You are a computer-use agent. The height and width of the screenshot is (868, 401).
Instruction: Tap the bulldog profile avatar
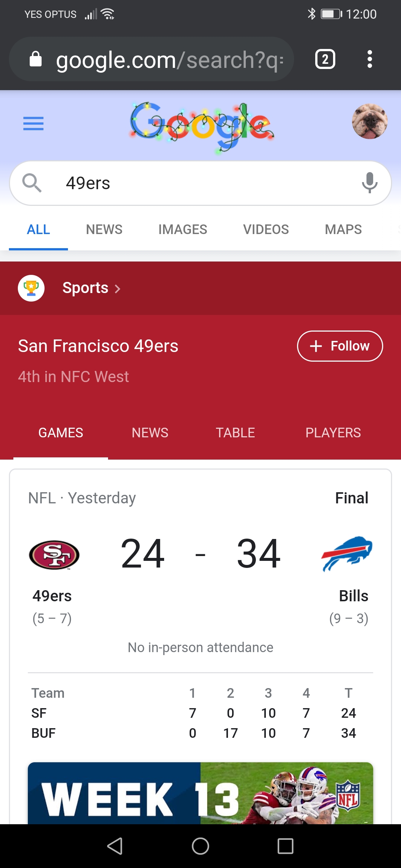(x=369, y=121)
